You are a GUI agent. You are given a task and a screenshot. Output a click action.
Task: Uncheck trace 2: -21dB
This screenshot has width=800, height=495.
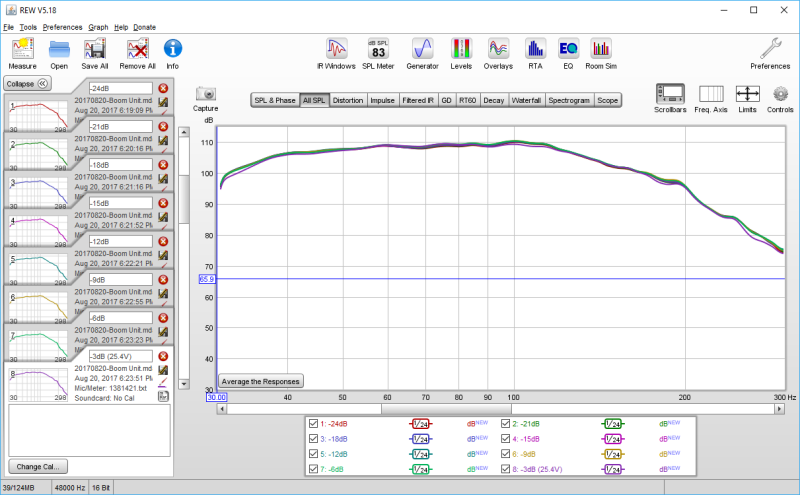506,424
